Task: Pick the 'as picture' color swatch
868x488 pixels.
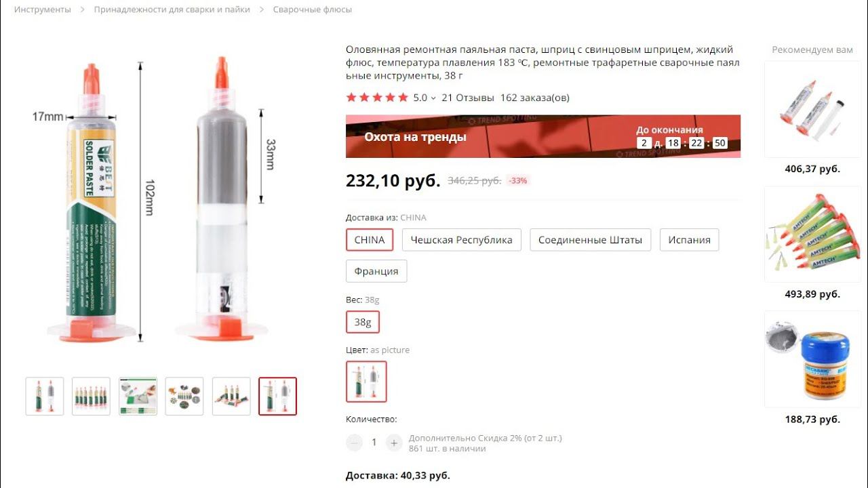Action: (366, 382)
